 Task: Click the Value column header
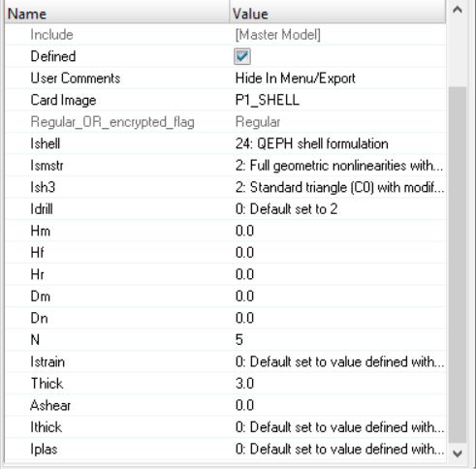point(338,13)
